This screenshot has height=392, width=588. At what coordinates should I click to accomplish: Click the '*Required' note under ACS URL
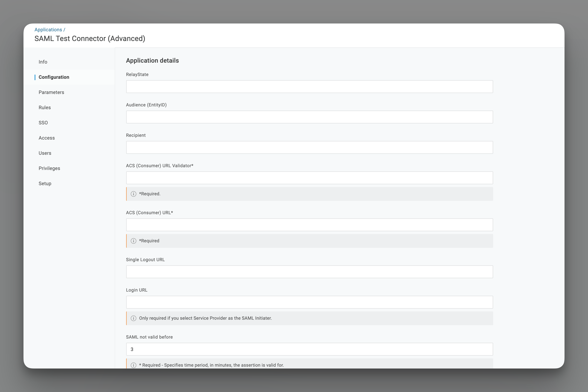click(x=149, y=241)
